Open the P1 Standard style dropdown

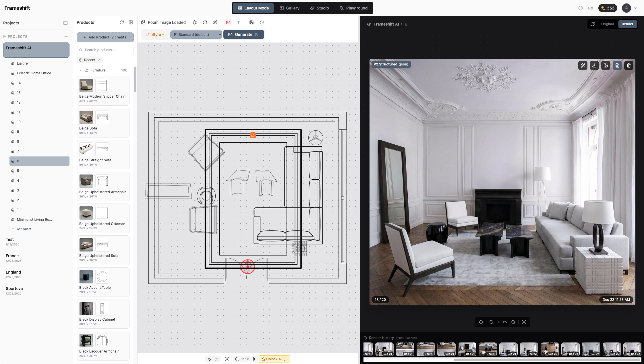click(x=196, y=34)
